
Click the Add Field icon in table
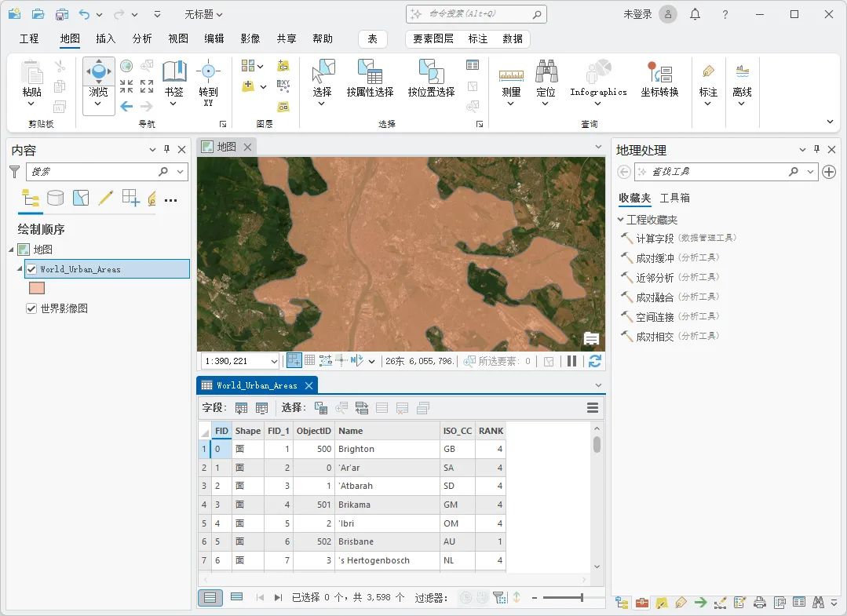tap(241, 408)
